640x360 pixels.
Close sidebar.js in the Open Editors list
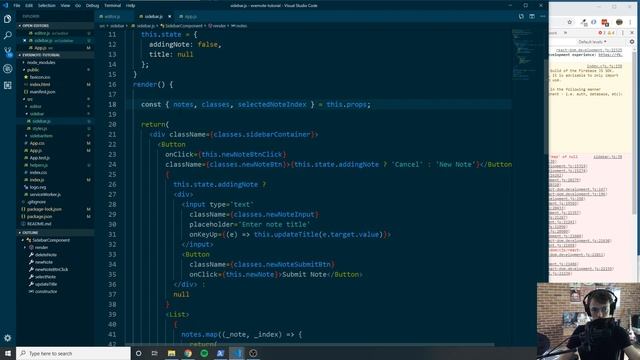(x=24, y=40)
